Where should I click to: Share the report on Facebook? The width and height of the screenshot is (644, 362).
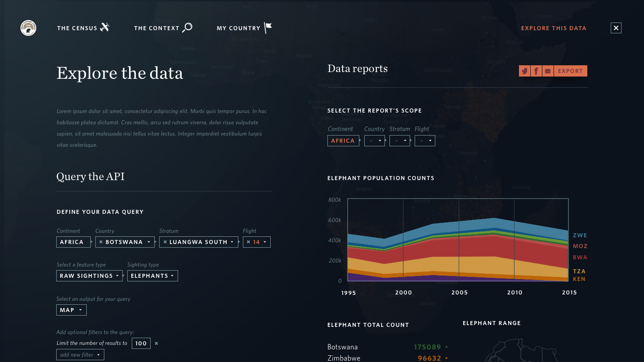click(536, 71)
